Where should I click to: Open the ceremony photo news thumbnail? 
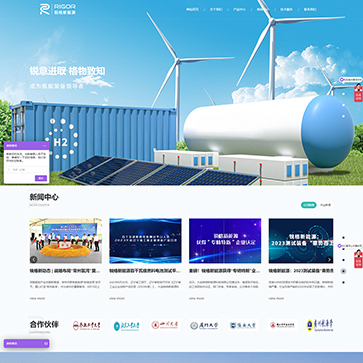[x=66, y=241]
